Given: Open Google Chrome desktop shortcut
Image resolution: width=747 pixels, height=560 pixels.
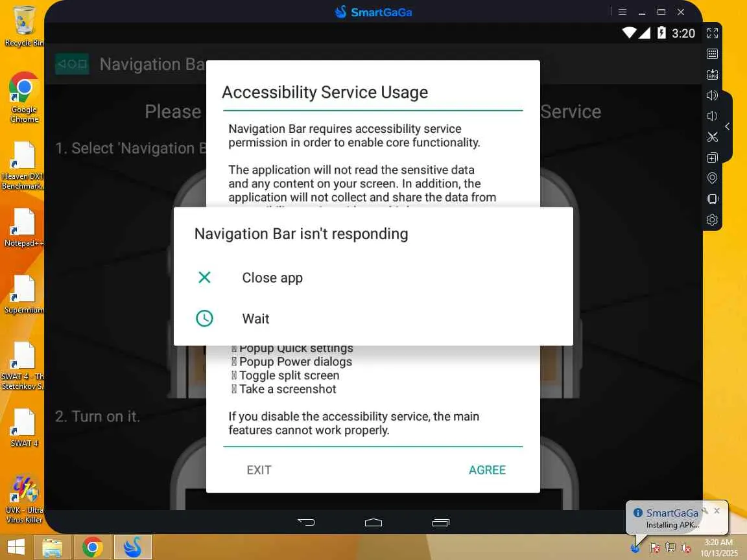Looking at the screenshot, I should 23,98.
